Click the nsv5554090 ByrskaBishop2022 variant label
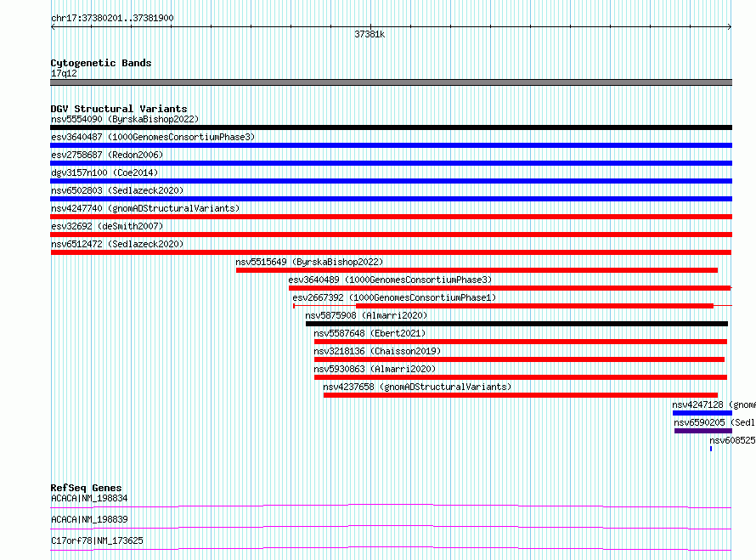This screenshot has height=560, width=756. (x=125, y=119)
